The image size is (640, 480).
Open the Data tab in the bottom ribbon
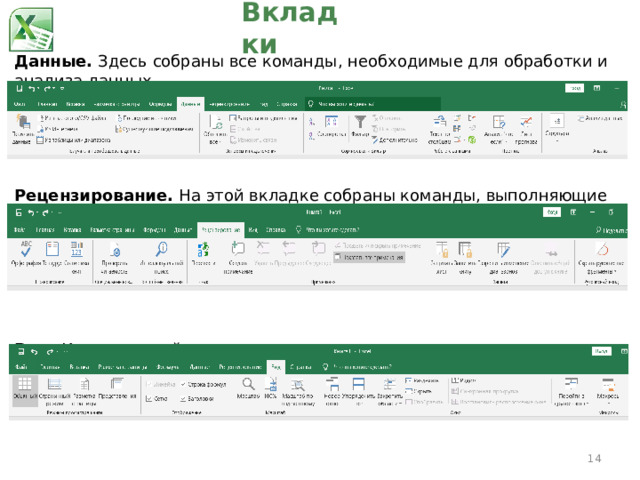[200, 367]
